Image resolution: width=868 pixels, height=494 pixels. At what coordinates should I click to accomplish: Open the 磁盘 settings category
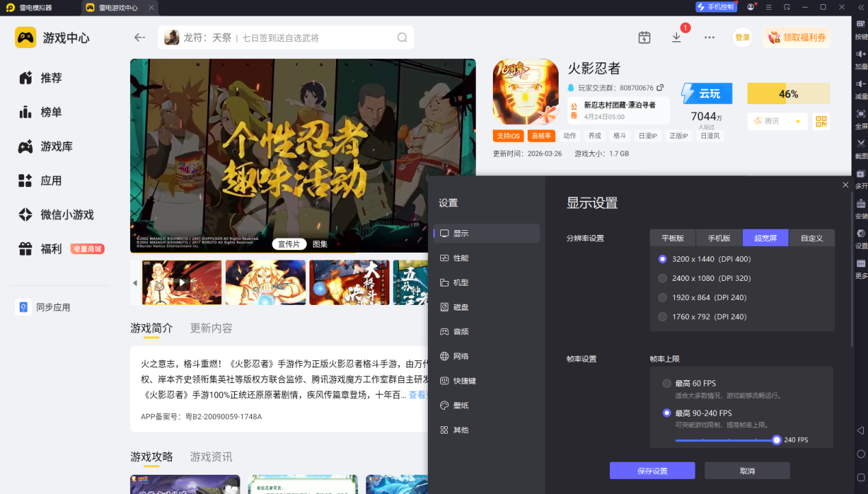pyautogui.click(x=487, y=307)
